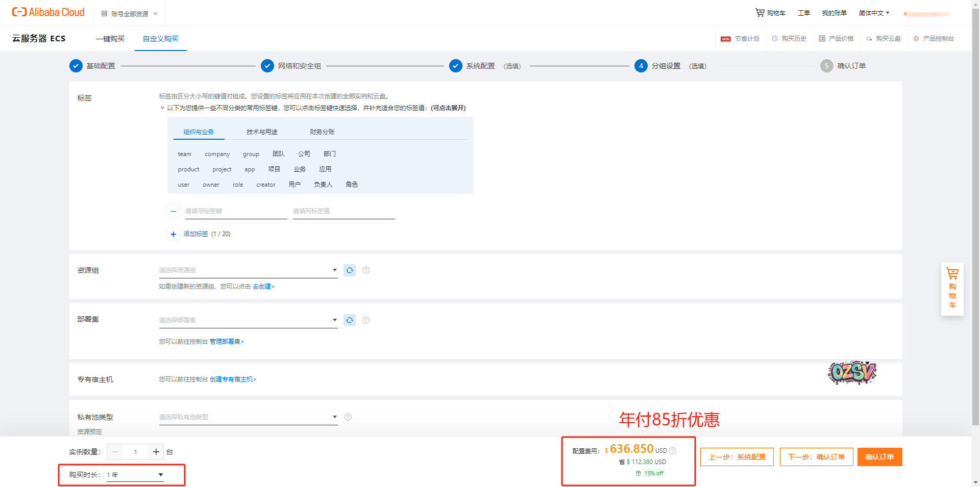Increase instance quantity with plus button

(156, 452)
